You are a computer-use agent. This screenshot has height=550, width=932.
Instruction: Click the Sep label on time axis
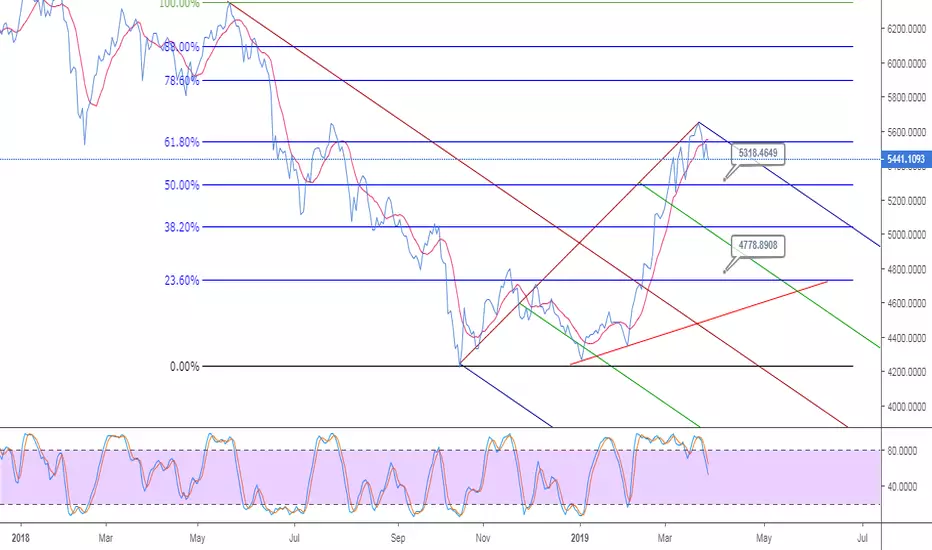pos(398,538)
